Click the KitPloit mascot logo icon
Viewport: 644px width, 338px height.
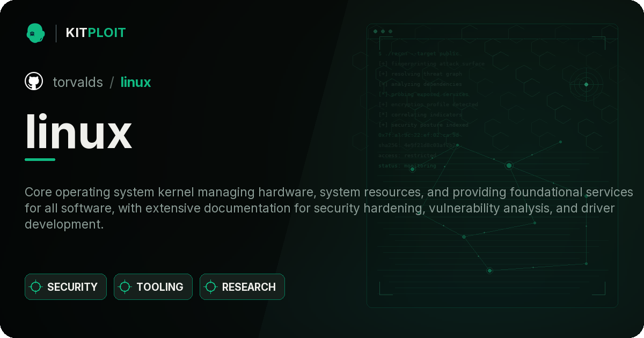click(35, 33)
